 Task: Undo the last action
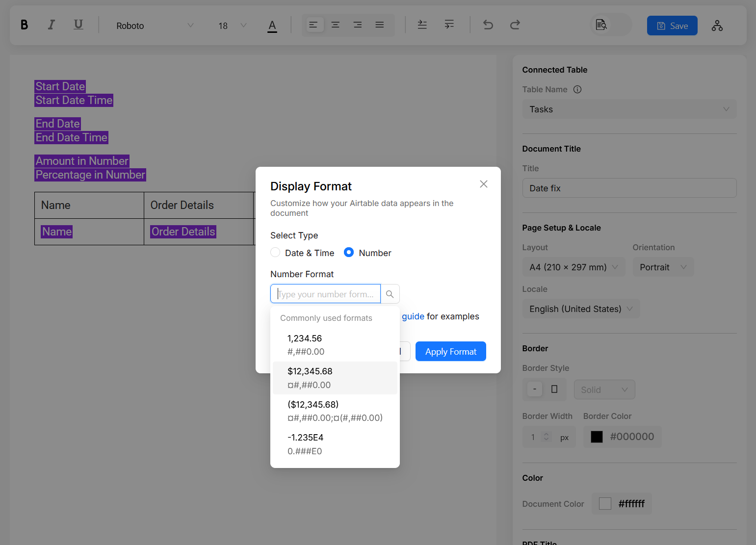(x=488, y=25)
